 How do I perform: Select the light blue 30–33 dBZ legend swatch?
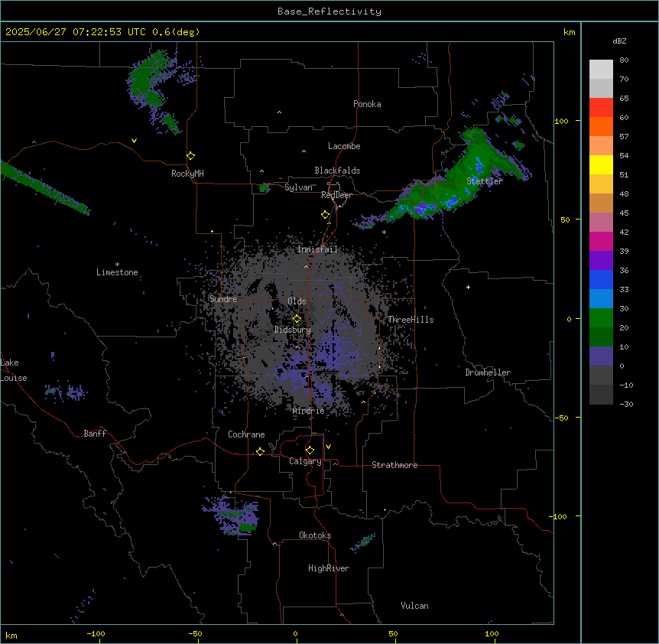tap(601, 299)
